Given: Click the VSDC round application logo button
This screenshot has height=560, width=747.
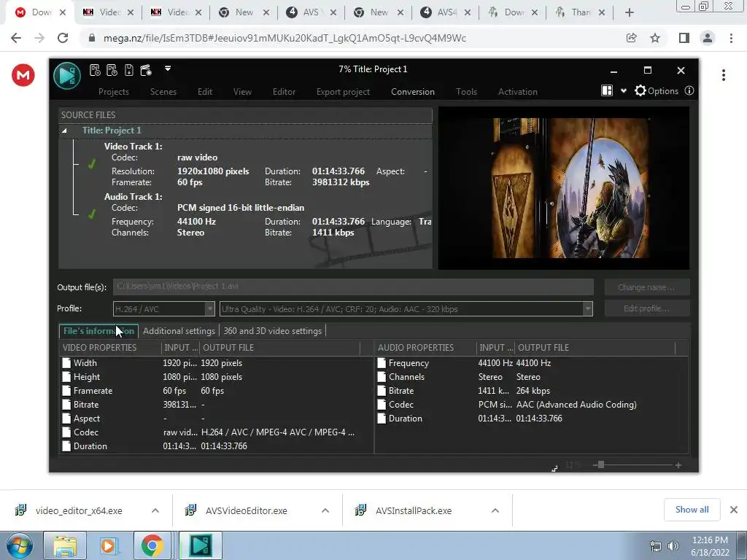Looking at the screenshot, I should pos(67,76).
